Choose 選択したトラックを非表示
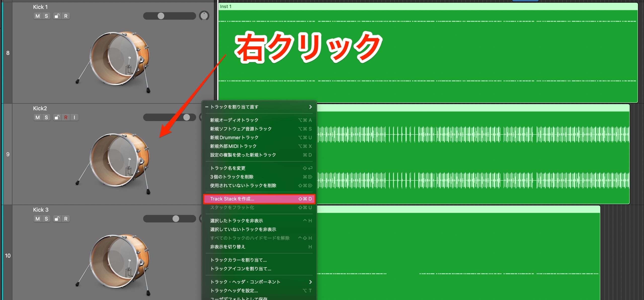 point(259,221)
